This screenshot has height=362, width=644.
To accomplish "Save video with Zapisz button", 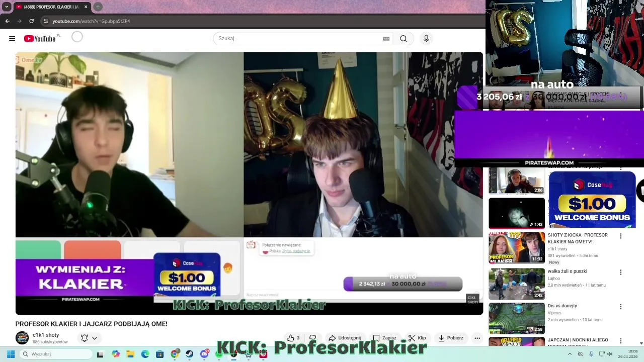I will (384, 338).
